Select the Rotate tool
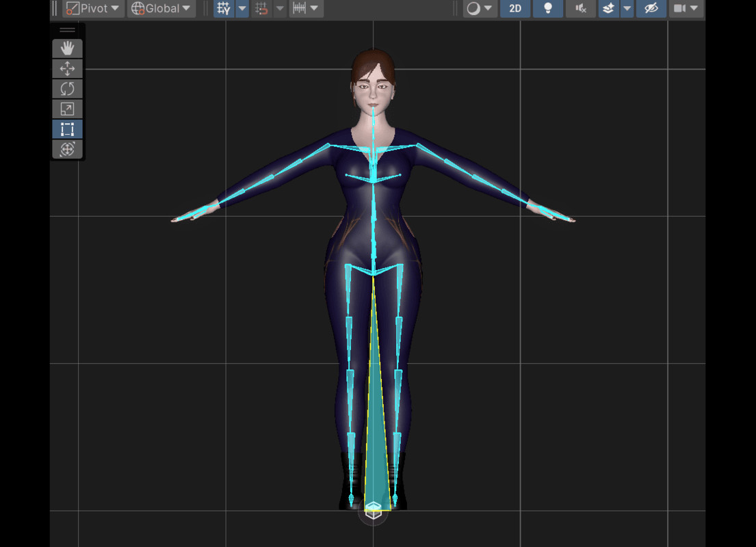This screenshot has height=547, width=756. pyautogui.click(x=66, y=88)
